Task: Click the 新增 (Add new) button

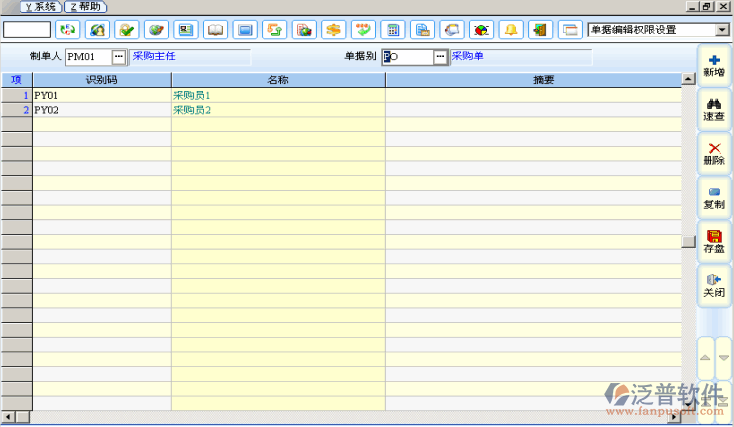Action: coord(714,66)
